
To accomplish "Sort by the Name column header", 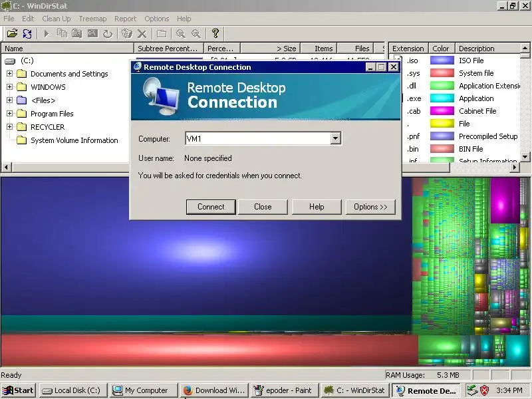I will pyautogui.click(x=68, y=49).
